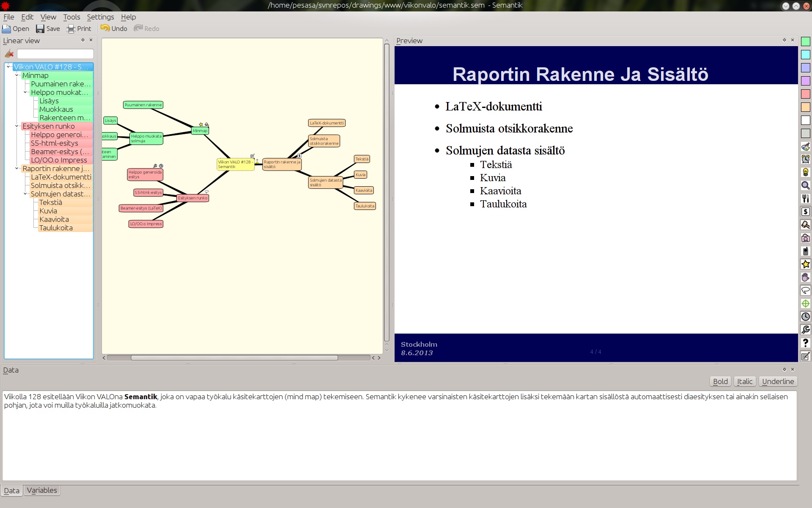
Task: Click the round clock flag icon
Action: point(805,317)
